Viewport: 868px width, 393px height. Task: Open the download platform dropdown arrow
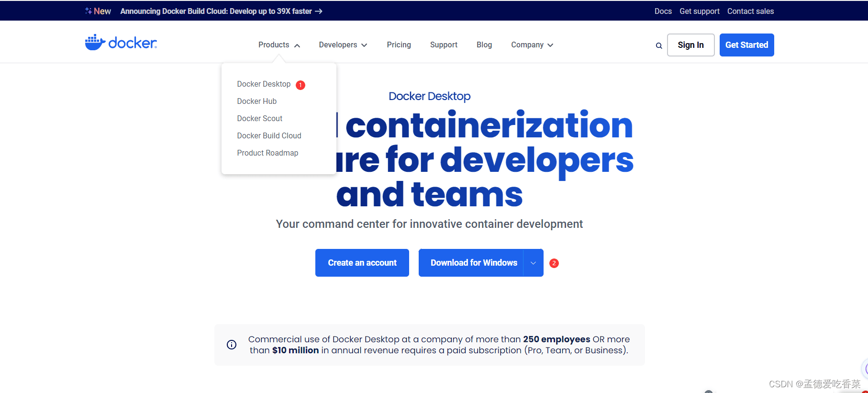pyautogui.click(x=533, y=263)
